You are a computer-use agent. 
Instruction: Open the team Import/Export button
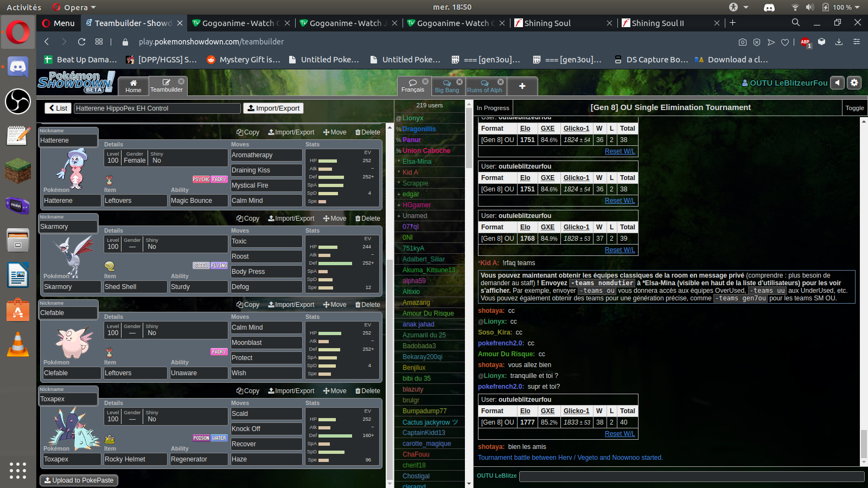pyautogui.click(x=273, y=108)
